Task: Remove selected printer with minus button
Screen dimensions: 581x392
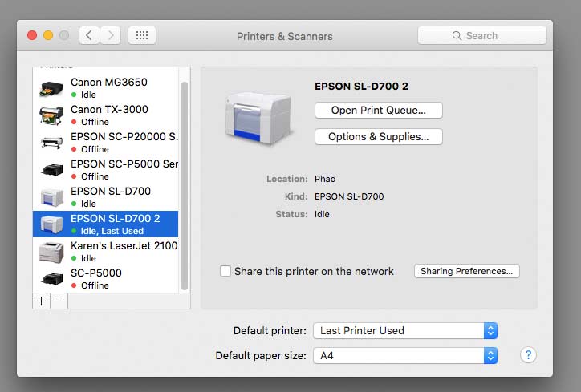Action: pyautogui.click(x=59, y=301)
